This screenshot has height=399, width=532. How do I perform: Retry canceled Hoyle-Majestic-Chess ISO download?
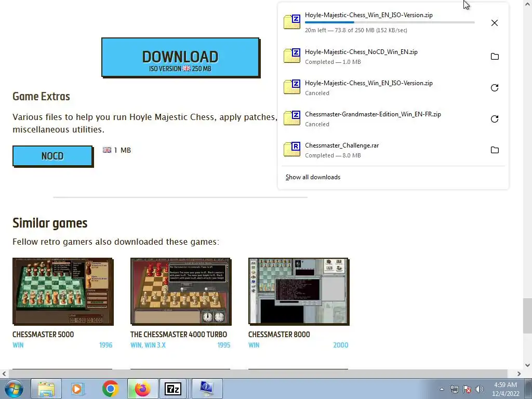click(495, 87)
